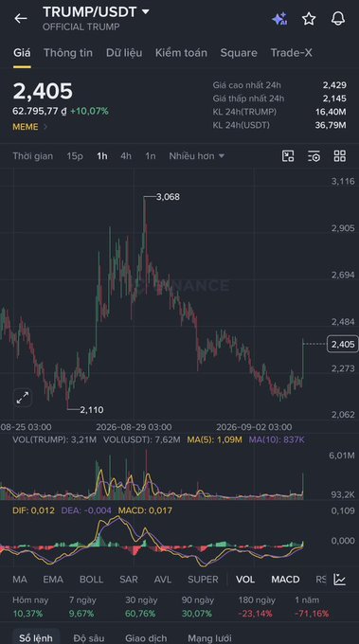Toggle the EMA indicator
The image size is (359, 644).
pyautogui.click(x=53, y=580)
